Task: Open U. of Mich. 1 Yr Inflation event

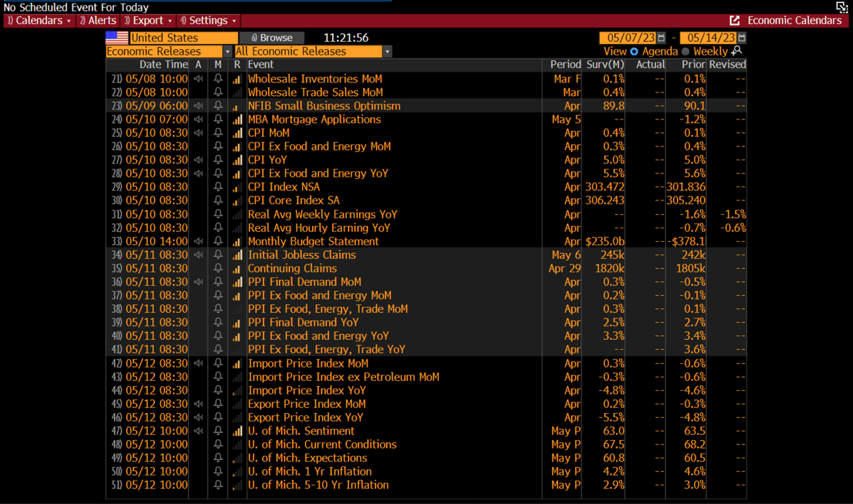Action: (309, 471)
